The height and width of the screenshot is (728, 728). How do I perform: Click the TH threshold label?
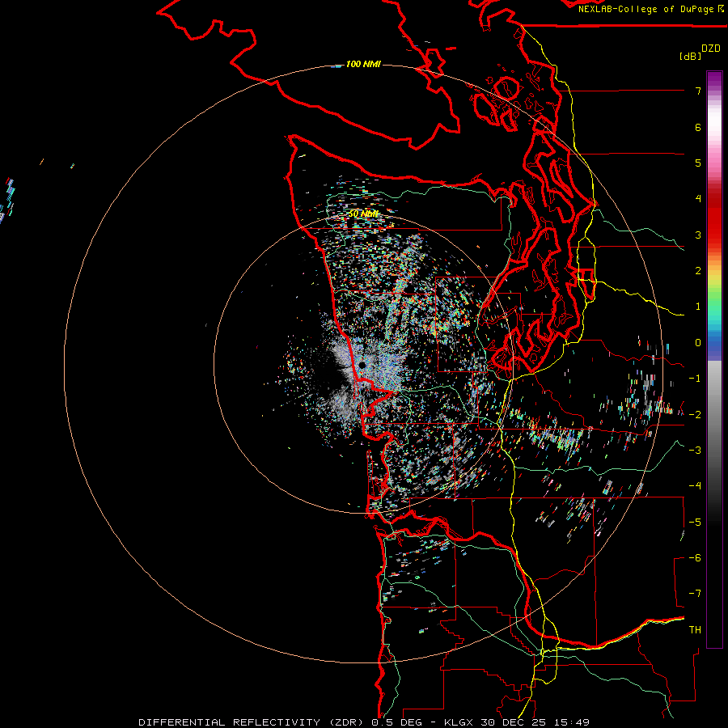click(695, 629)
